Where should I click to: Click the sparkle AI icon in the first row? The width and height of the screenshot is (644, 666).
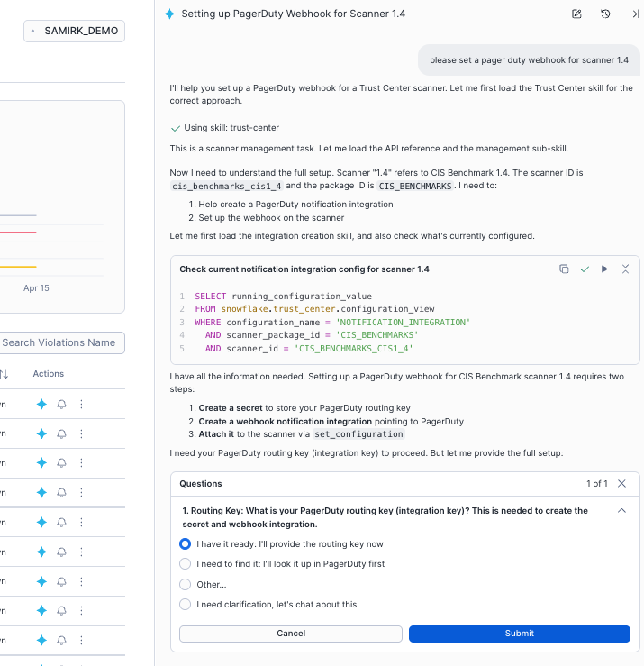click(x=41, y=405)
